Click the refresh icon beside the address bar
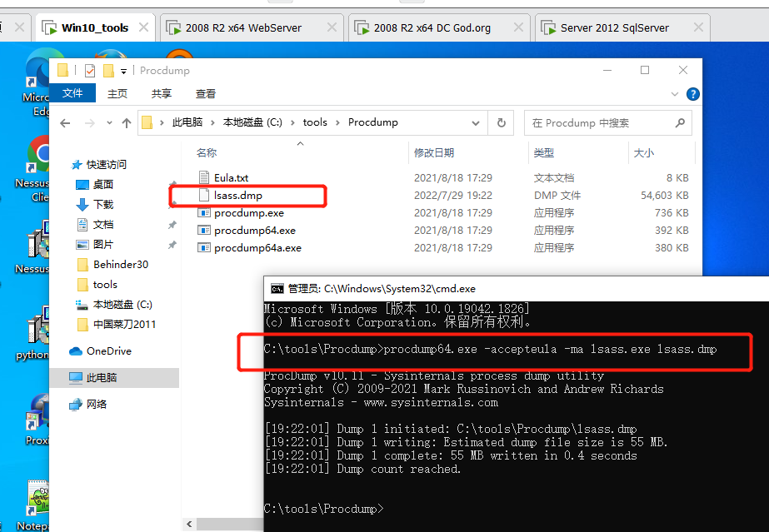Viewport: 769px width, 532px height. click(x=501, y=122)
